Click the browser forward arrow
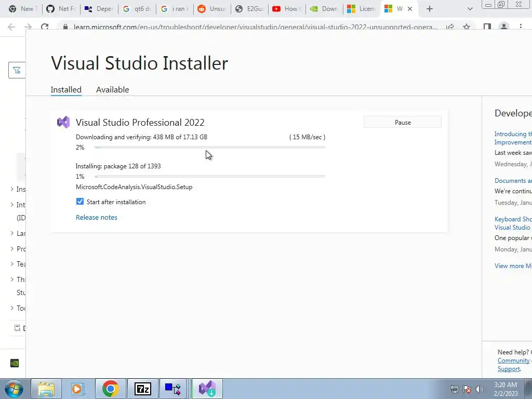This screenshot has width=532, height=399. (x=28, y=27)
